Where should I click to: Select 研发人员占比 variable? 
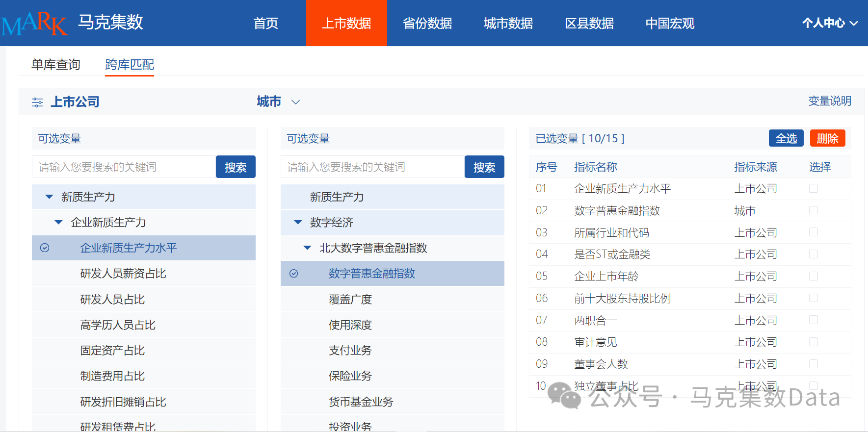tap(143, 299)
